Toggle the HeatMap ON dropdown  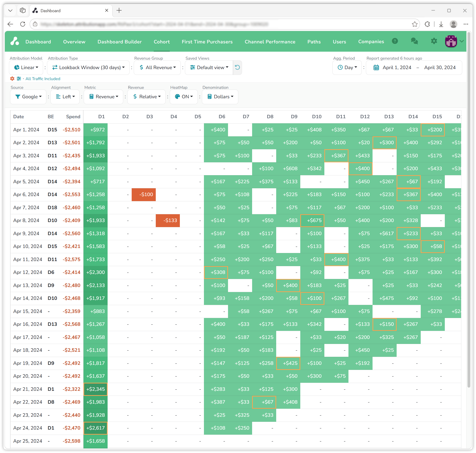(184, 97)
